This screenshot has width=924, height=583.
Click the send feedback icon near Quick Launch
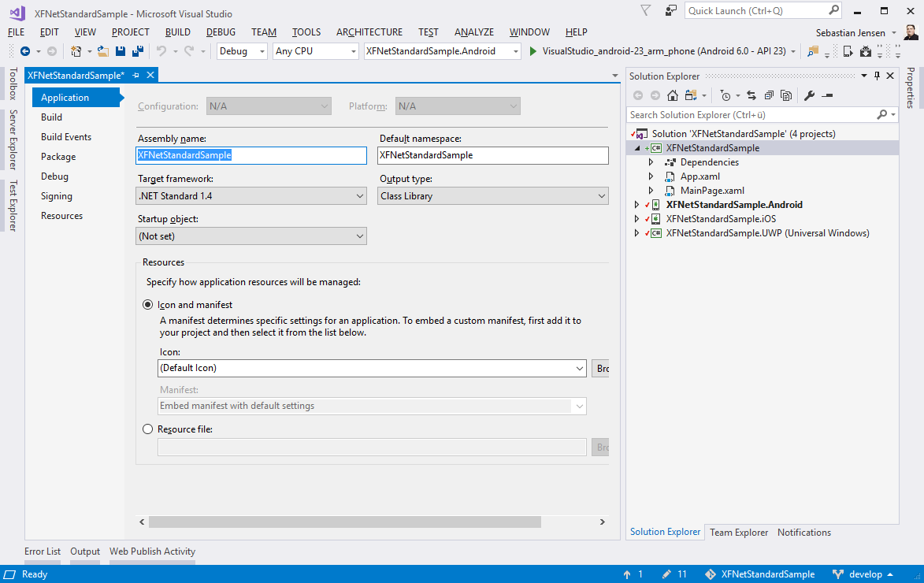tap(671, 10)
